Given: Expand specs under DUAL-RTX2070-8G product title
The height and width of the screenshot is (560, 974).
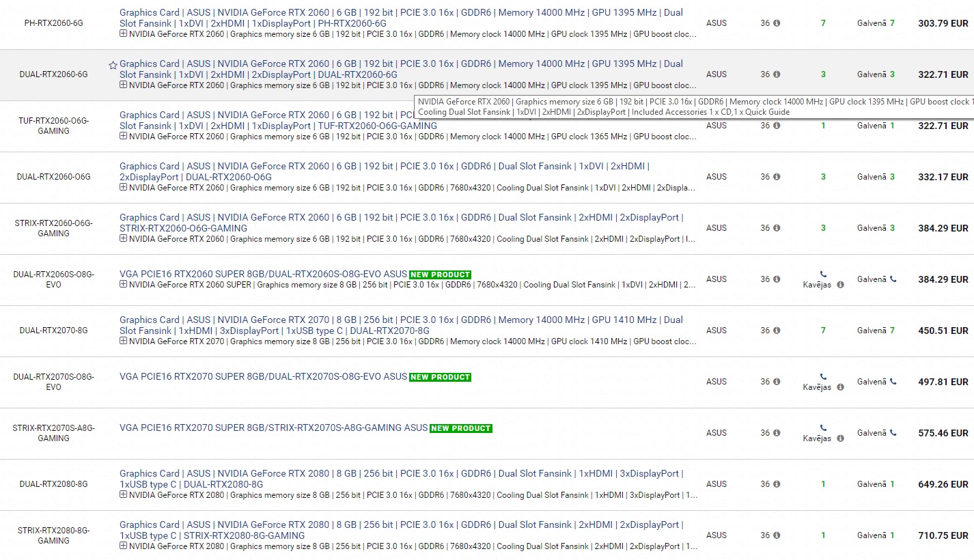Looking at the screenshot, I should pyautogui.click(x=123, y=341).
